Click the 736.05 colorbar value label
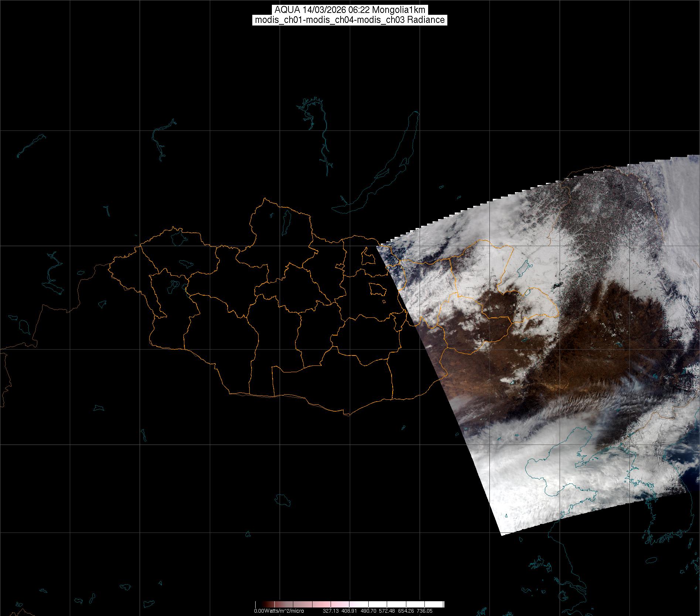The width and height of the screenshot is (700, 616). 424,611
